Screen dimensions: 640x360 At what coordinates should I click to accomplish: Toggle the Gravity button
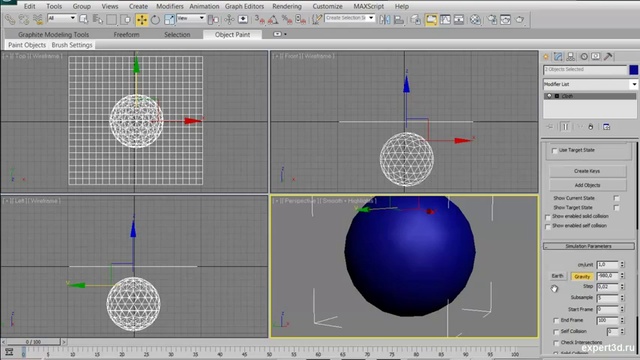click(582, 276)
